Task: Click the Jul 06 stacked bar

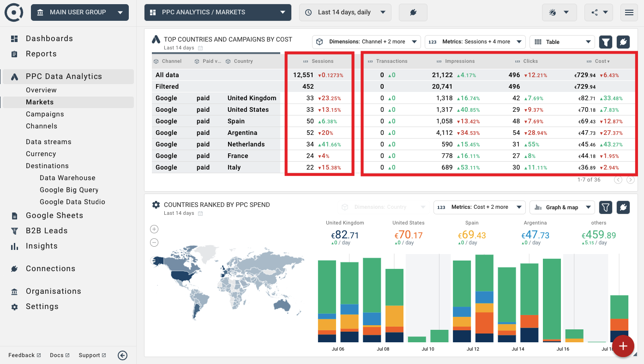Action: (x=327, y=301)
